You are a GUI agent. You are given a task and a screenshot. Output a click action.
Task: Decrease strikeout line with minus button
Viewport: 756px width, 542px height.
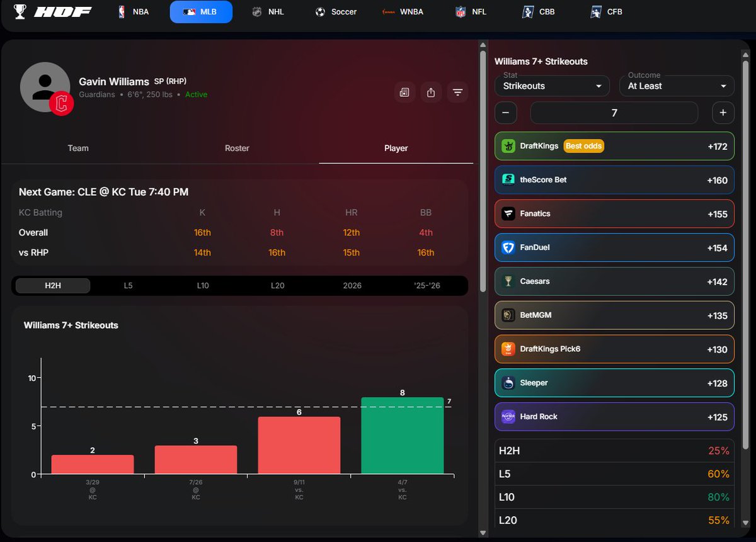506,113
